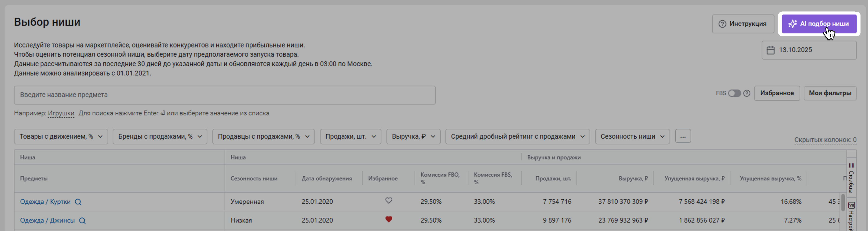Click the calendar icon in date field
The height and width of the screenshot is (231, 868).
pyautogui.click(x=770, y=50)
